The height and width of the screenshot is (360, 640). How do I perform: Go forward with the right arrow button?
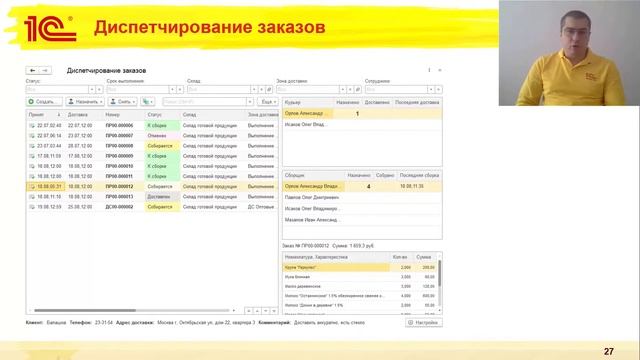point(45,71)
